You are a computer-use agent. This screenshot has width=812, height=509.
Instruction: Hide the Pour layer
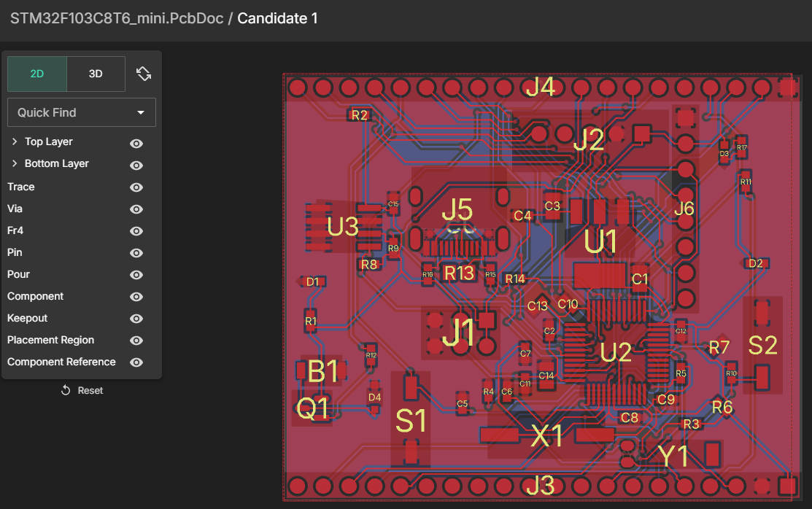(x=136, y=274)
